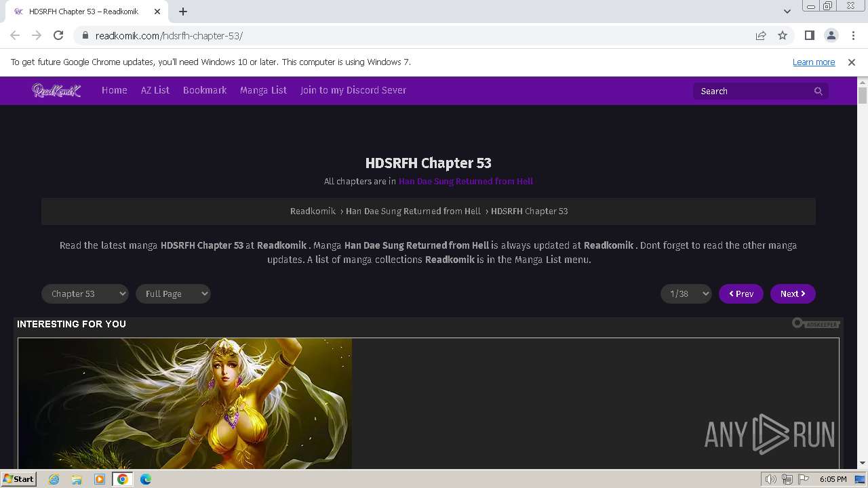Open Join to my Discord Sever link
Screen dimensions: 868x488
tap(353, 90)
